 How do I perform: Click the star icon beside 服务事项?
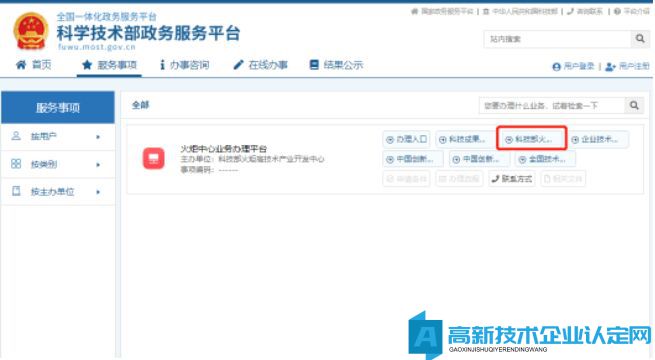(x=87, y=65)
